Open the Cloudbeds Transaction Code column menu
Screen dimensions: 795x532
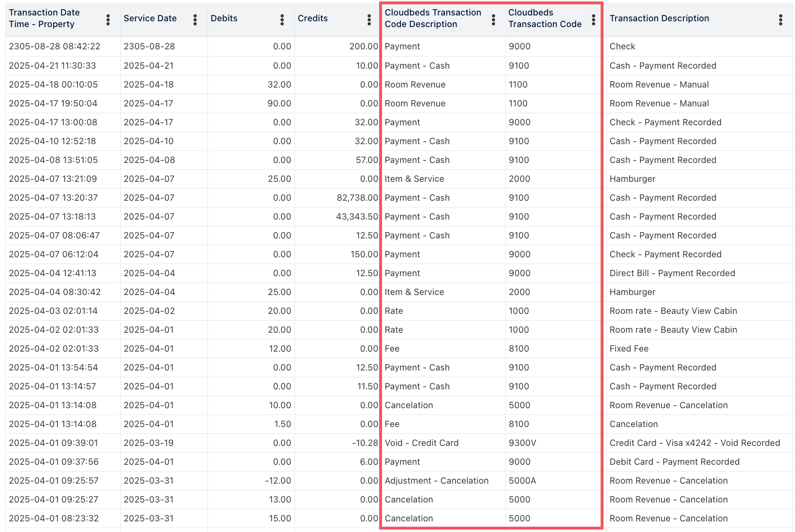point(593,19)
